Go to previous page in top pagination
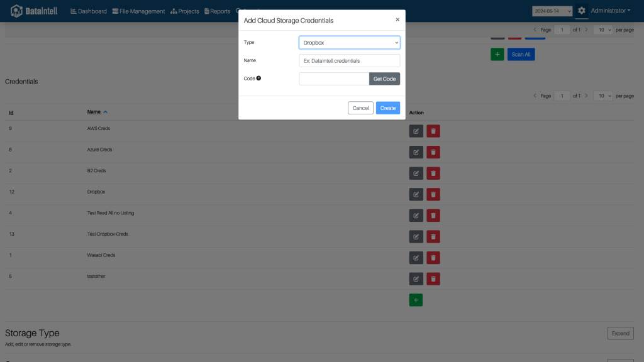The image size is (644, 362). click(x=535, y=30)
